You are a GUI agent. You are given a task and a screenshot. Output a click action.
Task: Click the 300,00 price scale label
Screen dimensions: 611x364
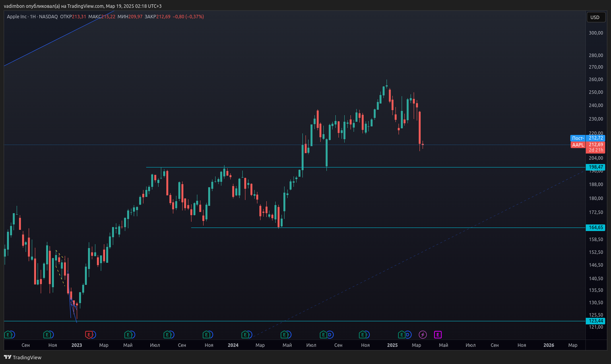point(596,33)
